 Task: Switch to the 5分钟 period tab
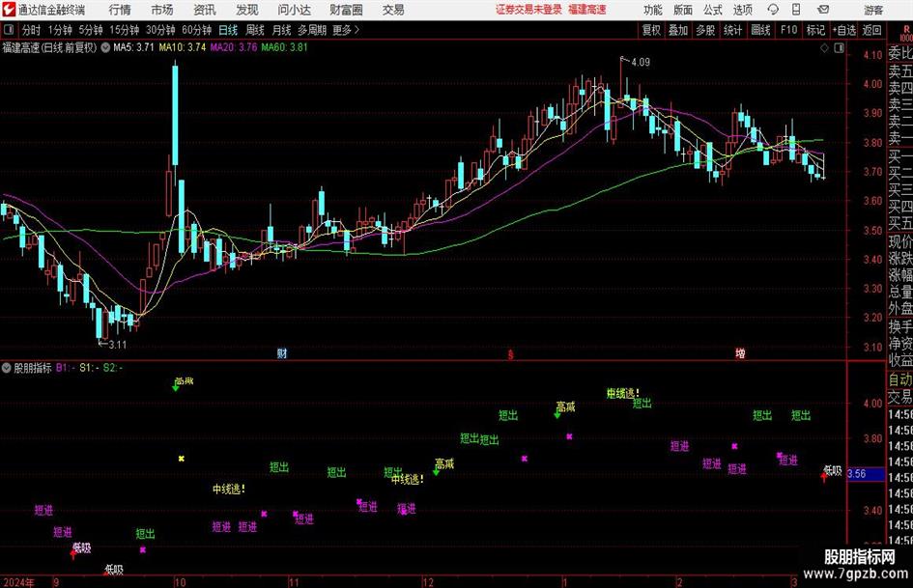click(90, 30)
